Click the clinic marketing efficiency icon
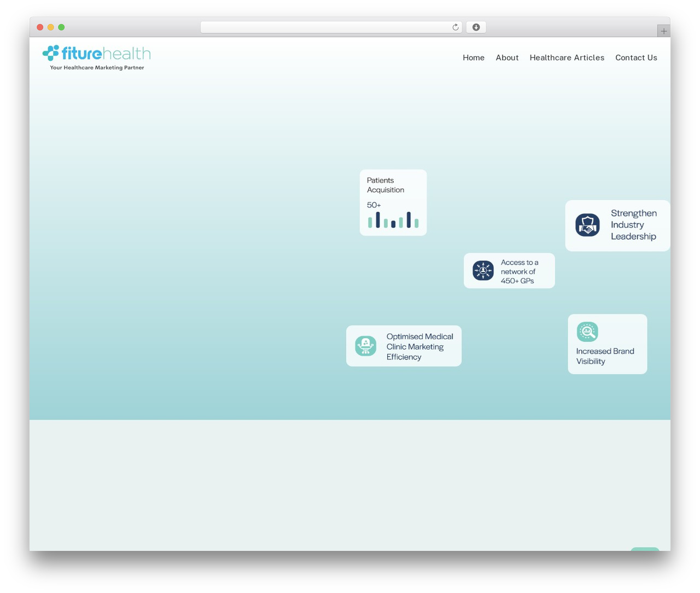This screenshot has width=700, height=593. click(365, 346)
